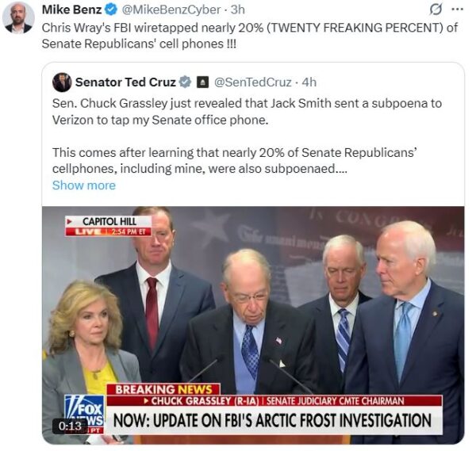The width and height of the screenshot is (476, 451).
Task: Click Mike Benz's blue verified badge
Action: point(111,10)
